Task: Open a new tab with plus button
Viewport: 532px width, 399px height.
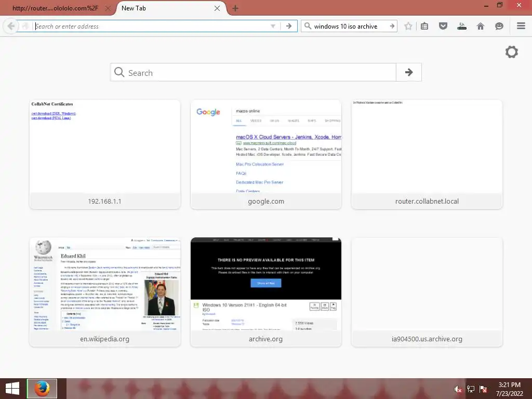Action: 235,8
